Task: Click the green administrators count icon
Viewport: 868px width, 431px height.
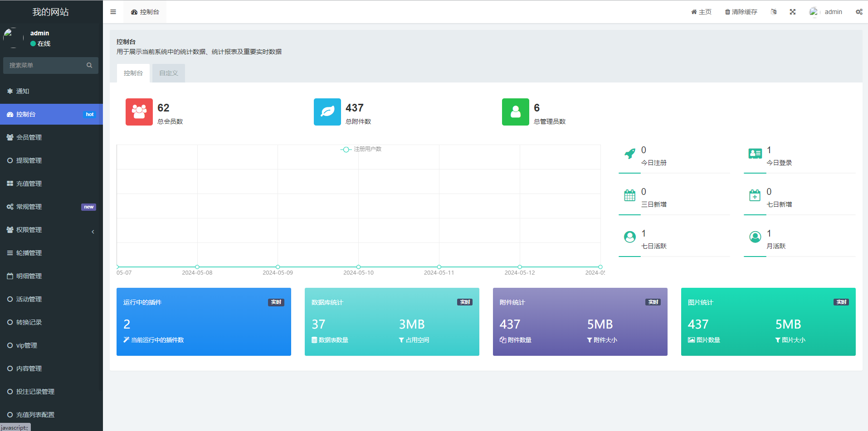Action: click(516, 112)
